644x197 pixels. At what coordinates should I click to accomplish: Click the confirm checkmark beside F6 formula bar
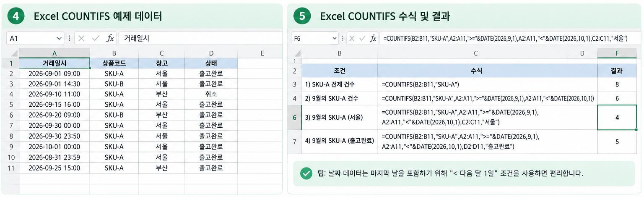362,38
